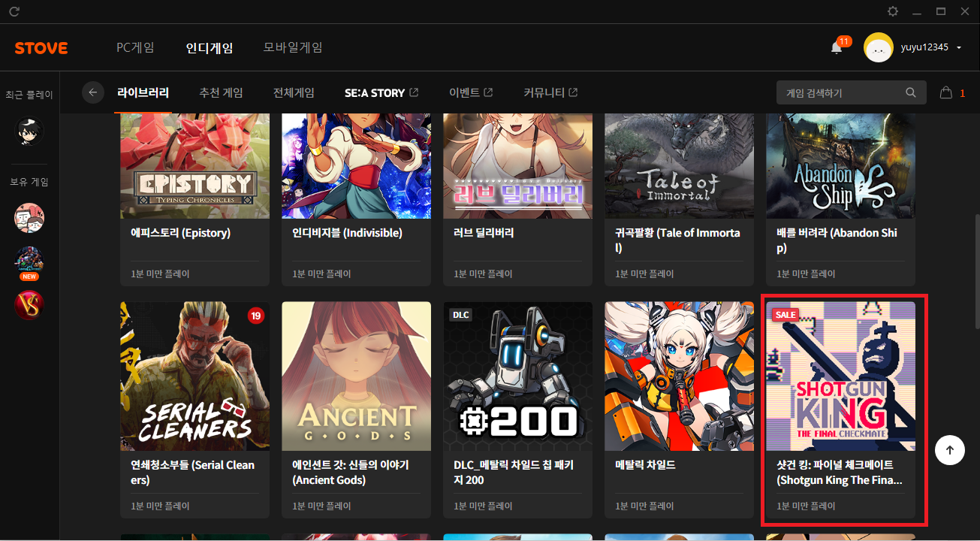Viewport: 980px width, 541px height.
Task: Click the 게임 검색하기 search field
Action: click(x=841, y=93)
